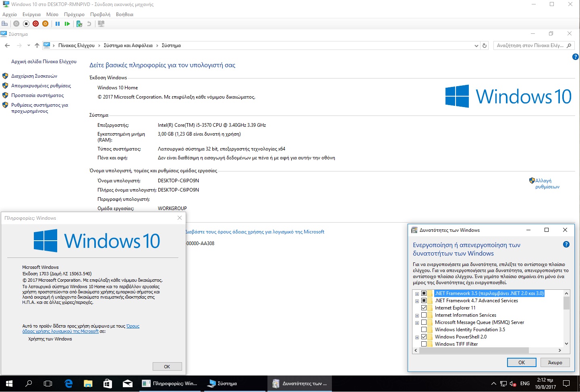Viewport: 580px width, 392px height.
Task: Open Microsoft Store from the taskbar
Action: [108, 384]
